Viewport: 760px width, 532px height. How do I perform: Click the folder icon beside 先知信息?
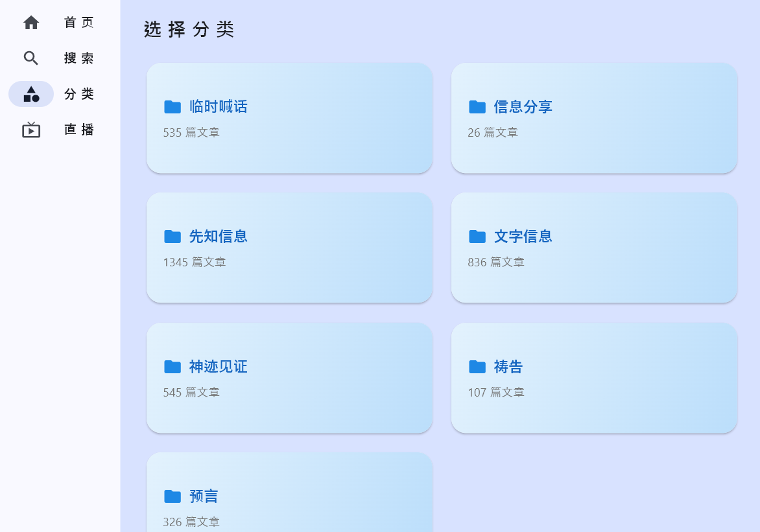(x=172, y=237)
